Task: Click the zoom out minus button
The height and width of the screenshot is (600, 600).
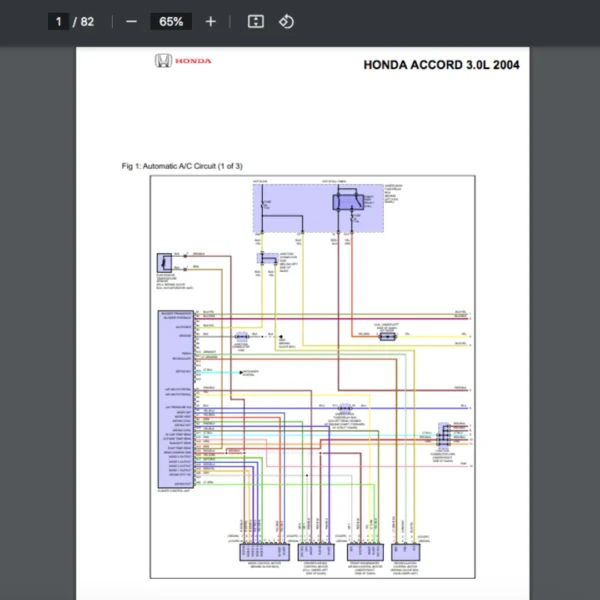Action: point(131,21)
